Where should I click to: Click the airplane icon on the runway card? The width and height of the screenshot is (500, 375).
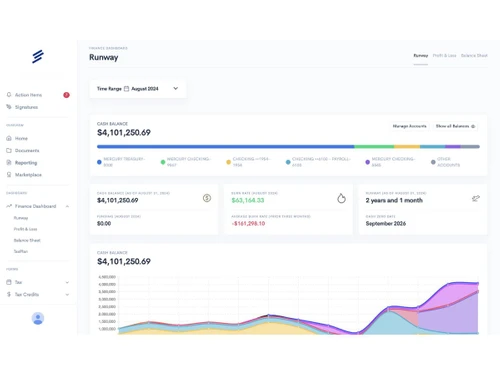[x=476, y=198]
